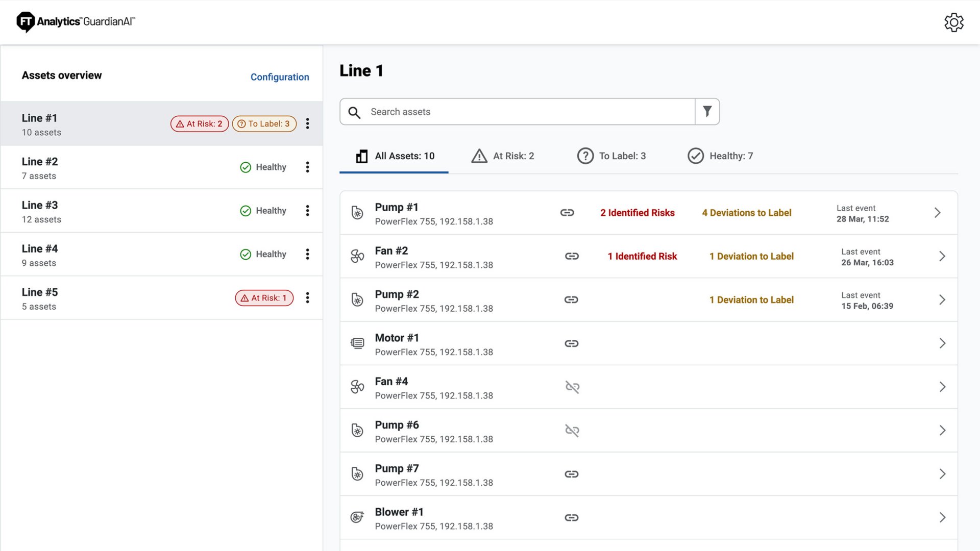Switch to the At Risk: 2 tab
Viewport: 980px width, 551px height.
(x=503, y=156)
